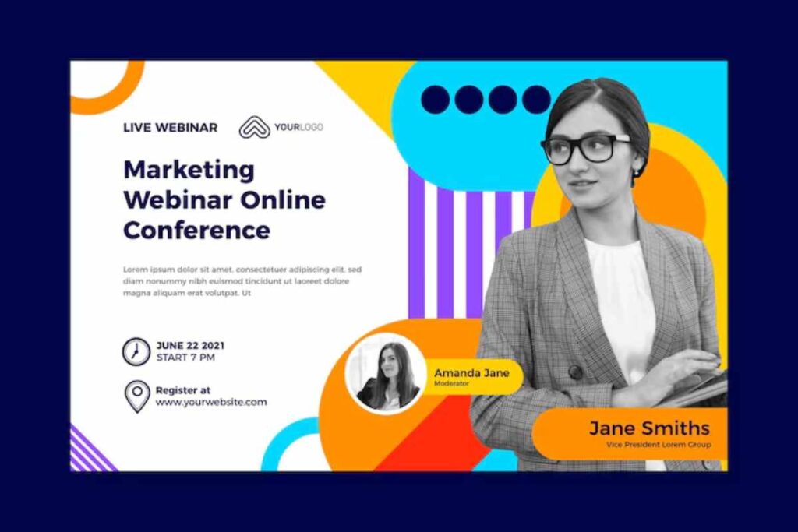
Task: Click the YOURLOGO emblem icon
Action: pyautogui.click(x=254, y=128)
